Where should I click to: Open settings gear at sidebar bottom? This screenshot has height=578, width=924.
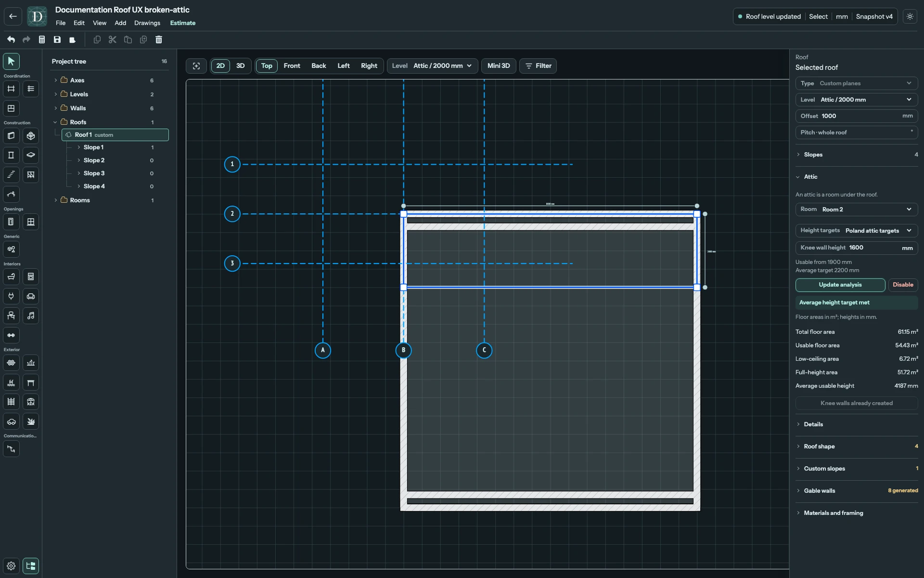click(11, 566)
